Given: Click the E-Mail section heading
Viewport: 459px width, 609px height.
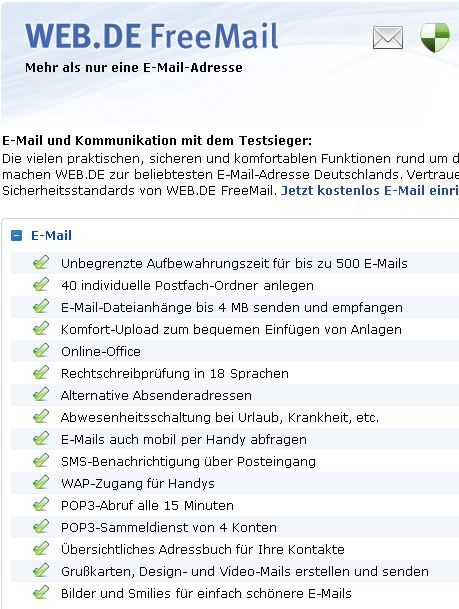Looking at the screenshot, I should point(51,235).
